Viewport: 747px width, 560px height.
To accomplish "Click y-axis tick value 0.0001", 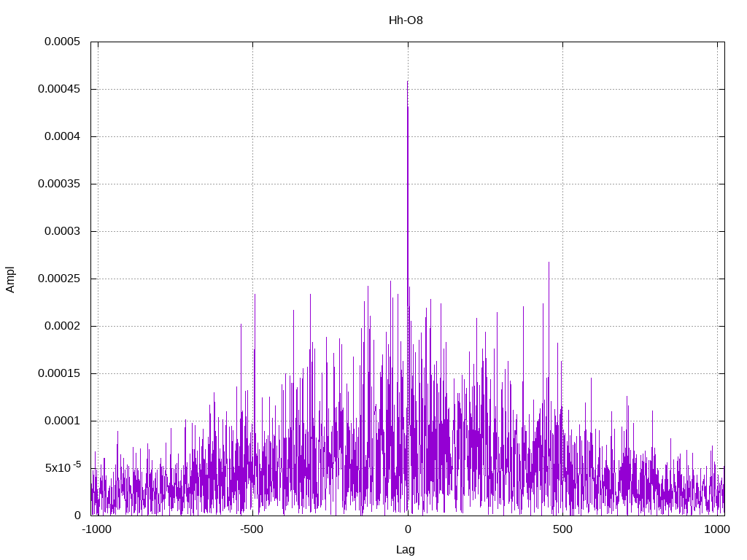I will coord(63,421).
